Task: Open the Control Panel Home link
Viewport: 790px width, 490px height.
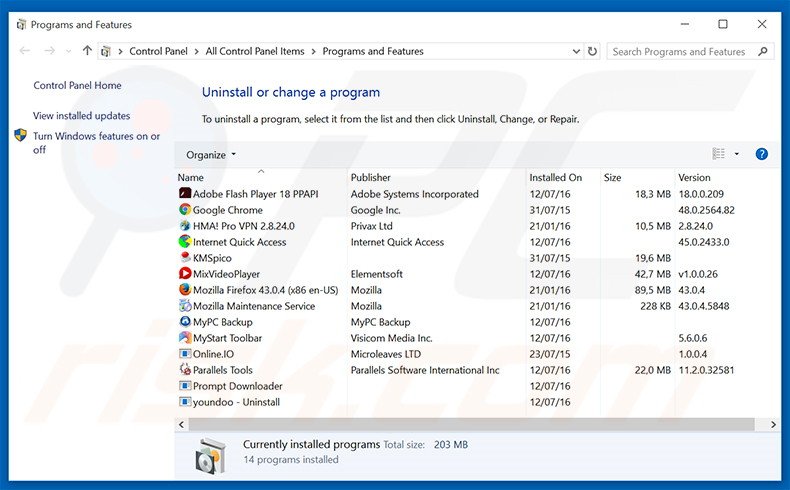Action: coord(77,85)
